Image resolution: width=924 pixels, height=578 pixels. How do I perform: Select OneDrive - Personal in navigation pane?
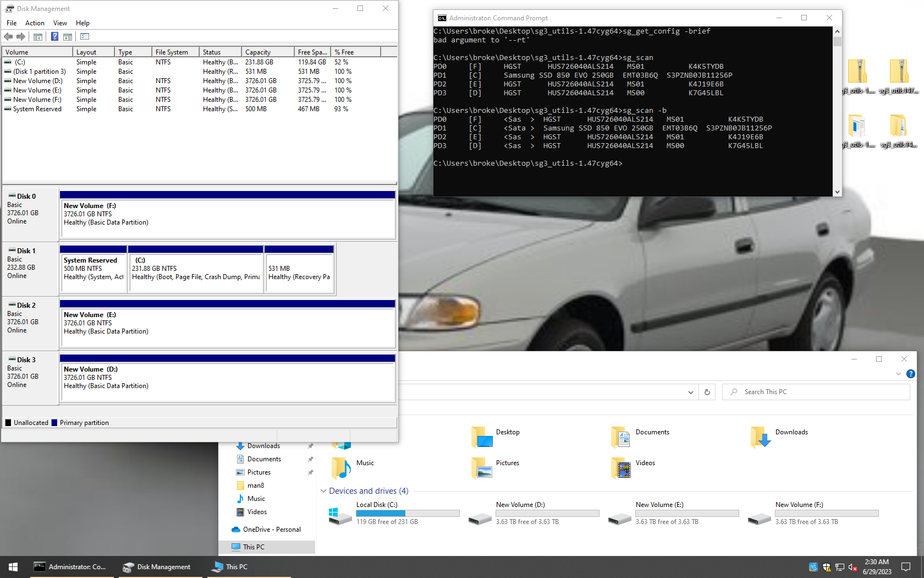[272, 530]
